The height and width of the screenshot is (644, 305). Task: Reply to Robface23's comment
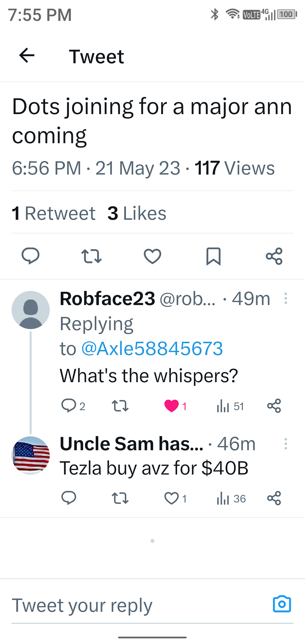coord(69,406)
